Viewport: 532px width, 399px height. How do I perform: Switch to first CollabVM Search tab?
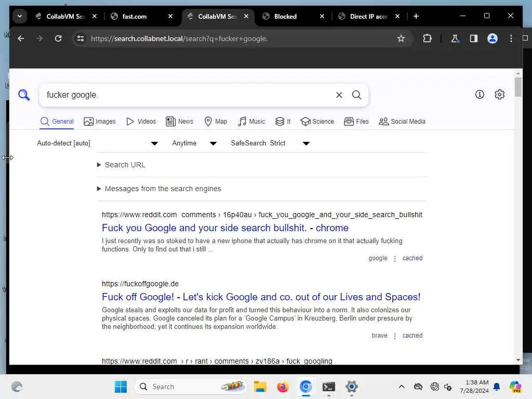pos(65,16)
